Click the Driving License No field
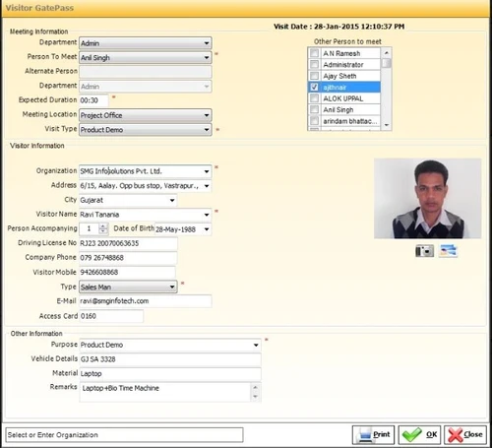 tap(128, 243)
